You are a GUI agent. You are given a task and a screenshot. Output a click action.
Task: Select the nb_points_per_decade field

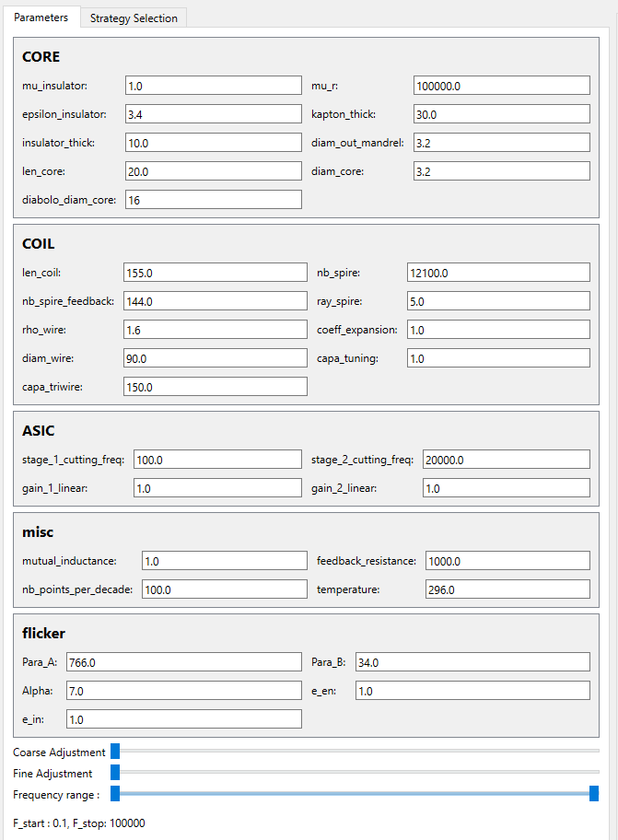click(x=225, y=589)
